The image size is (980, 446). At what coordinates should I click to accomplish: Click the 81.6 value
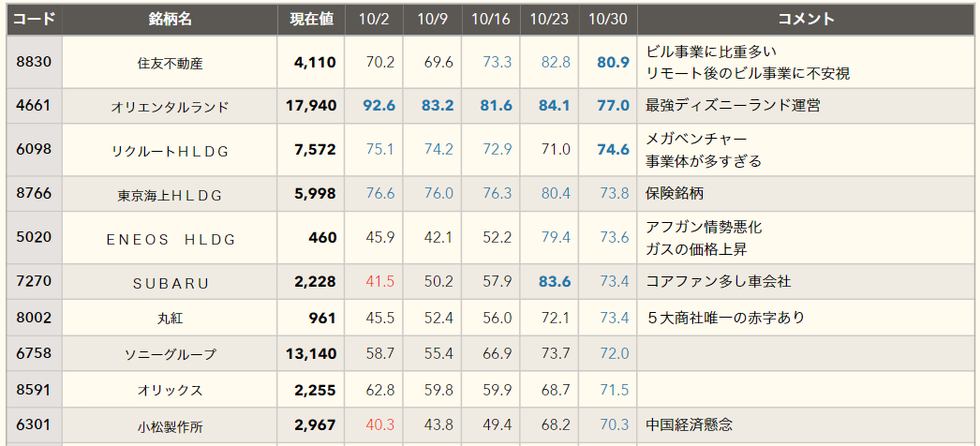pos(497,106)
